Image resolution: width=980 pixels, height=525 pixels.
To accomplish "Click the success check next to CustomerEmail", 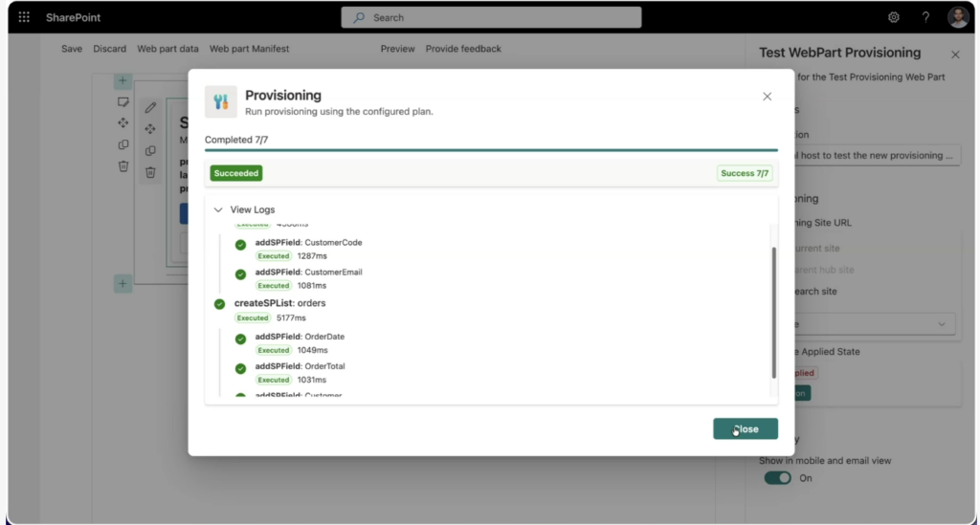I will [x=240, y=274].
